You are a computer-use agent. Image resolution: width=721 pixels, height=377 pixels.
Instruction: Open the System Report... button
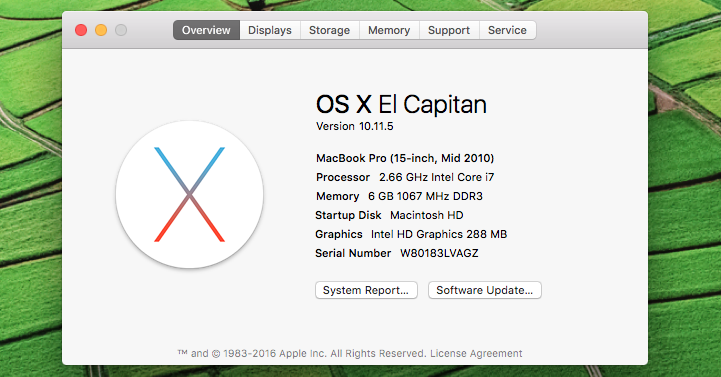[366, 290]
